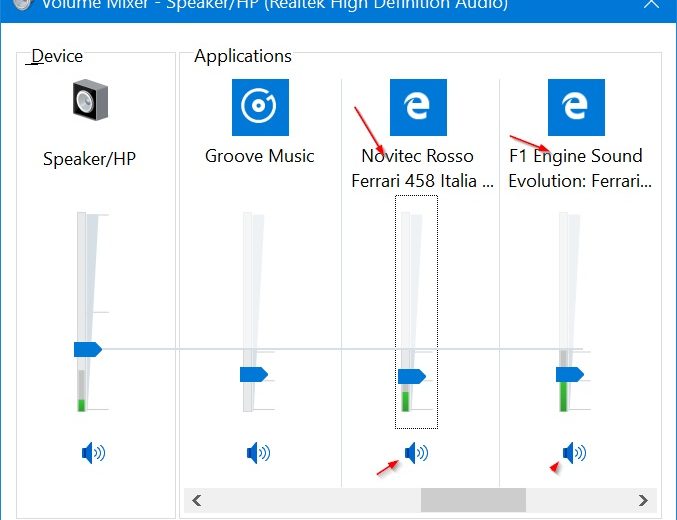The image size is (677, 520).
Task: Click the Edge icon above F1 Engine Sound
Action: click(576, 107)
